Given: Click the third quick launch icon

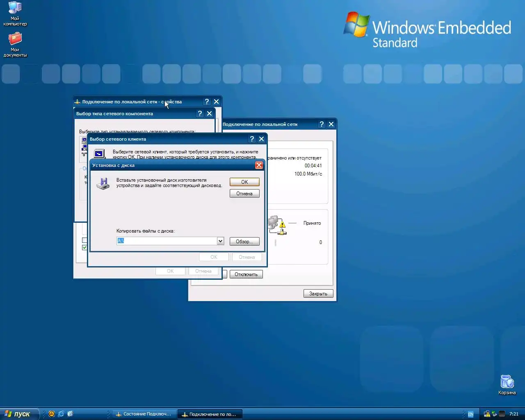Looking at the screenshot, I should click(70, 414).
